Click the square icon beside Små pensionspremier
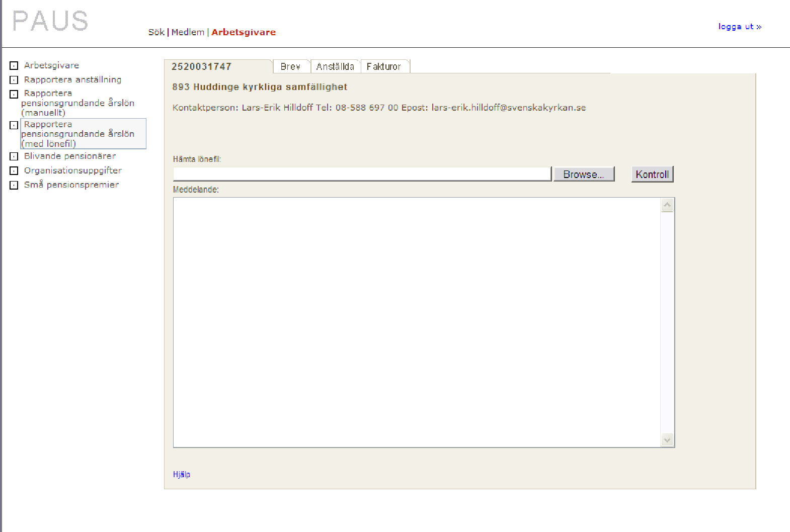Image resolution: width=790 pixels, height=532 pixels. (x=14, y=185)
